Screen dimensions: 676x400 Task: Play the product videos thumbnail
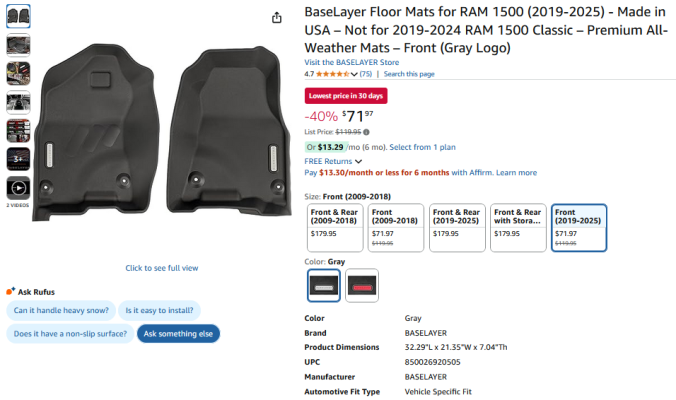click(18, 188)
